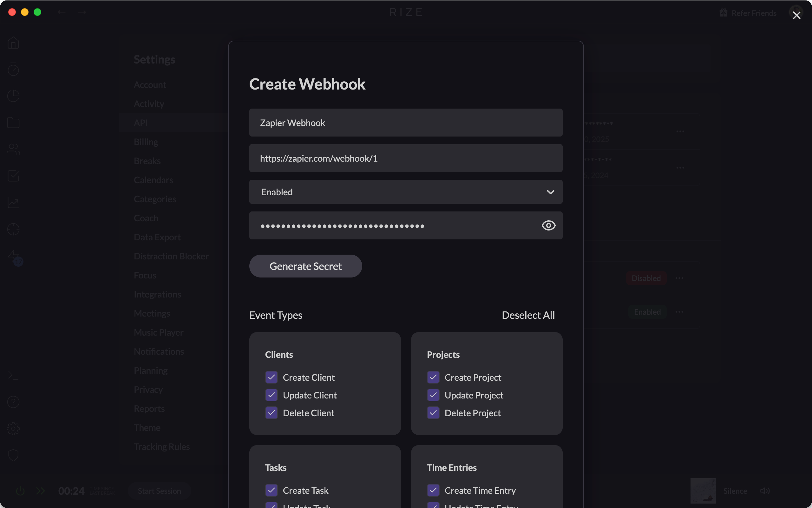Uncheck Update Client checkbox

(272, 395)
